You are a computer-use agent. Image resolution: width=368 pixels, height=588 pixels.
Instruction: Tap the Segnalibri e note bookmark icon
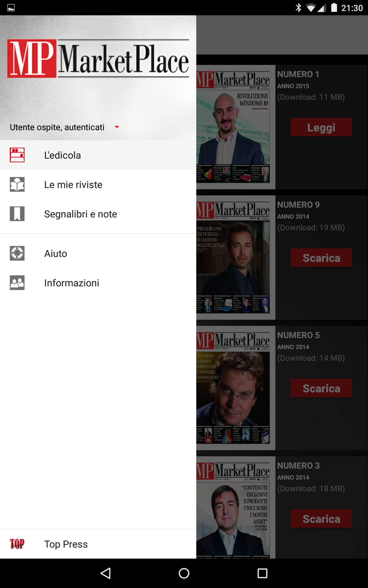pyautogui.click(x=17, y=214)
